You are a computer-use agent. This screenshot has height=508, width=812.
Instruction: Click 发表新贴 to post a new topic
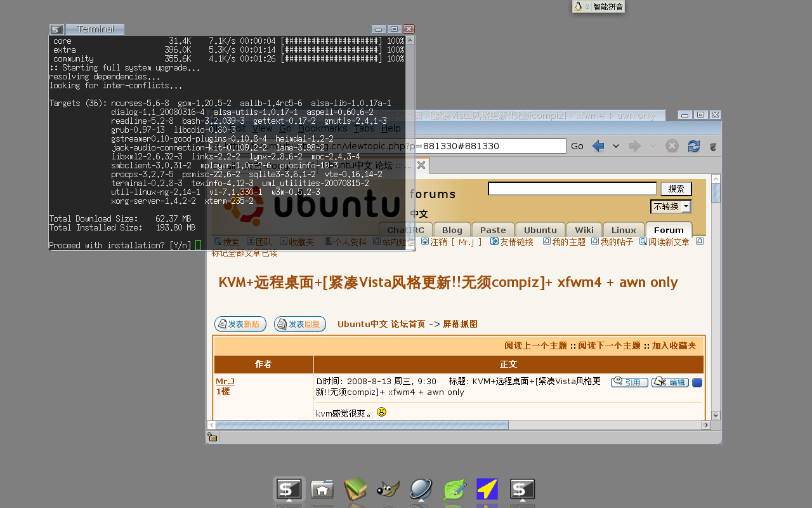(240, 324)
